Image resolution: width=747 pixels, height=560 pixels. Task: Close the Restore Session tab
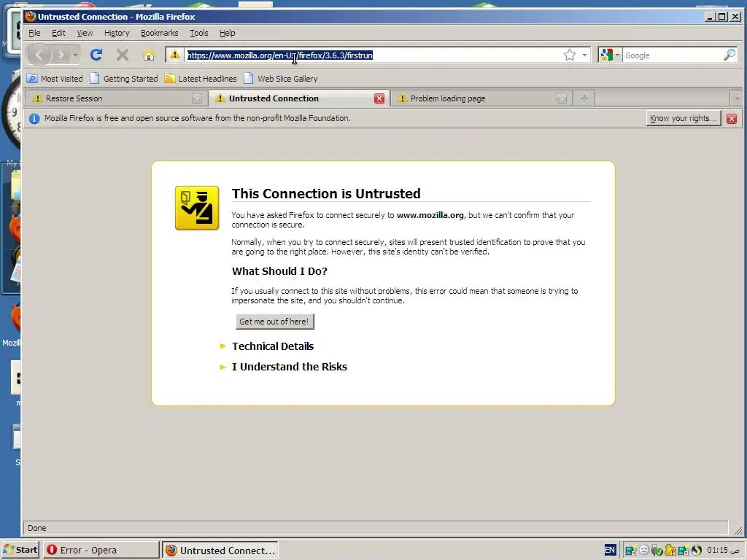pos(197,98)
